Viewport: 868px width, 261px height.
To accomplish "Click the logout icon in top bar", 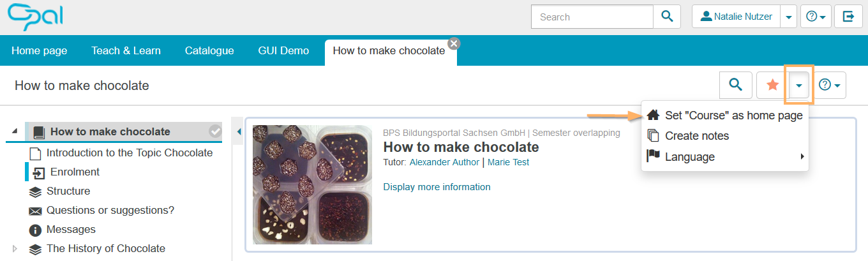I will click(x=848, y=17).
